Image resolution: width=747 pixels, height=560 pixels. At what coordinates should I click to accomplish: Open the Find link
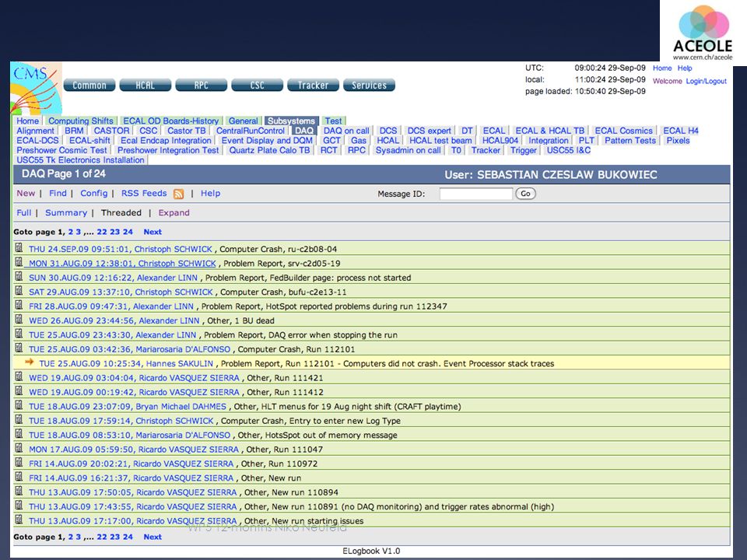[x=58, y=194]
